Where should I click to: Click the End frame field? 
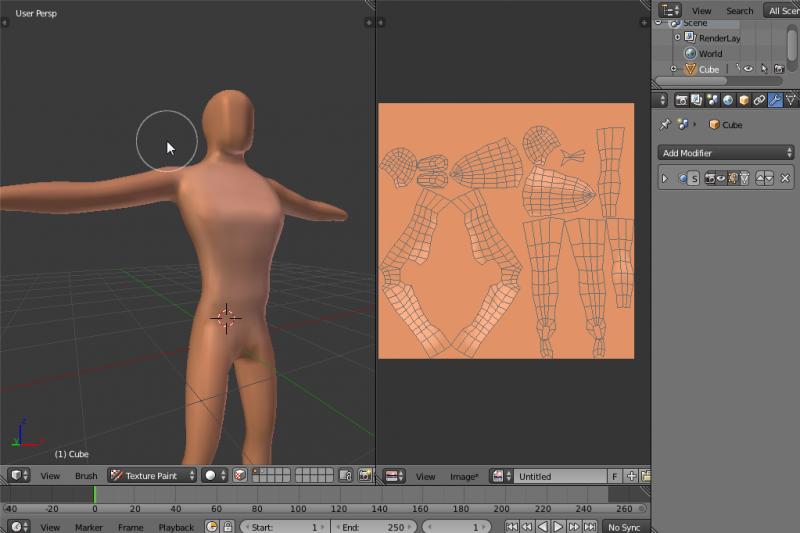(x=370, y=527)
